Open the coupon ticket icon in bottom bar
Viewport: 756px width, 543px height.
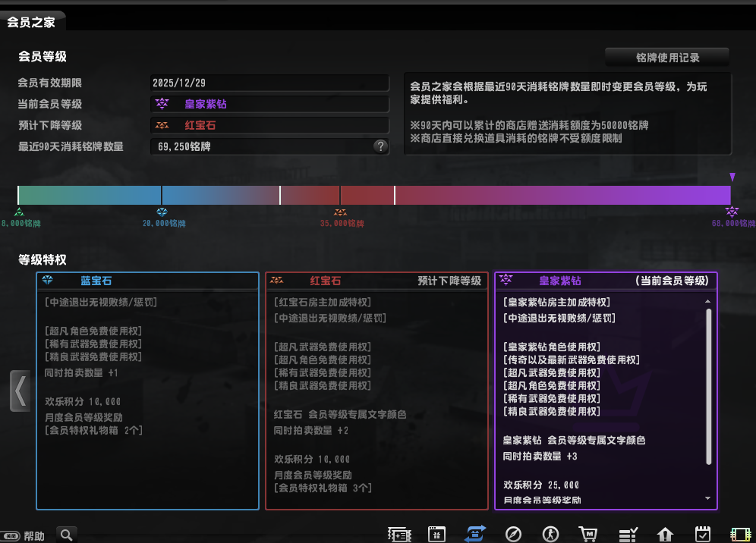399,535
